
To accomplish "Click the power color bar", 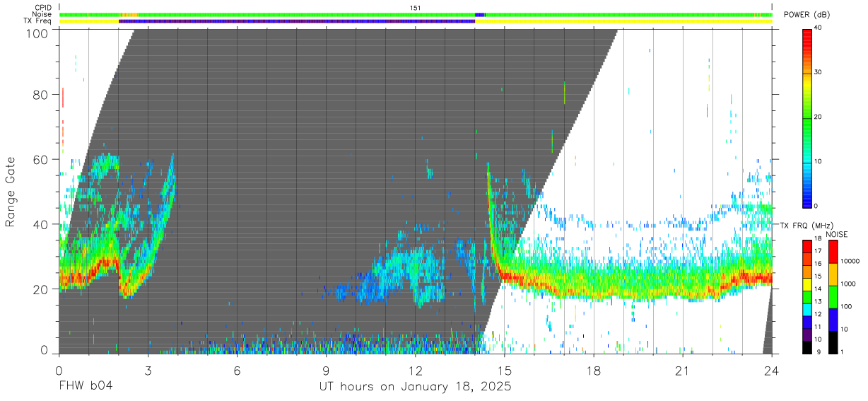I will pos(808,117).
